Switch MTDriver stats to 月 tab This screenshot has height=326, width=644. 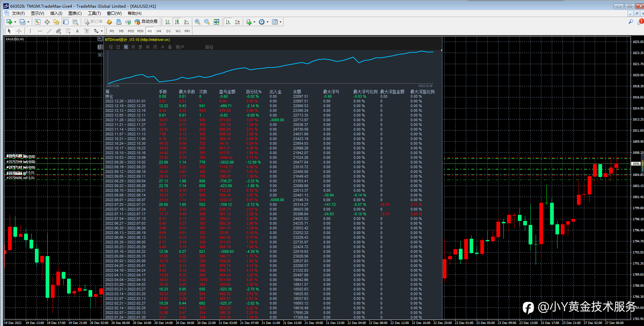[133, 47]
